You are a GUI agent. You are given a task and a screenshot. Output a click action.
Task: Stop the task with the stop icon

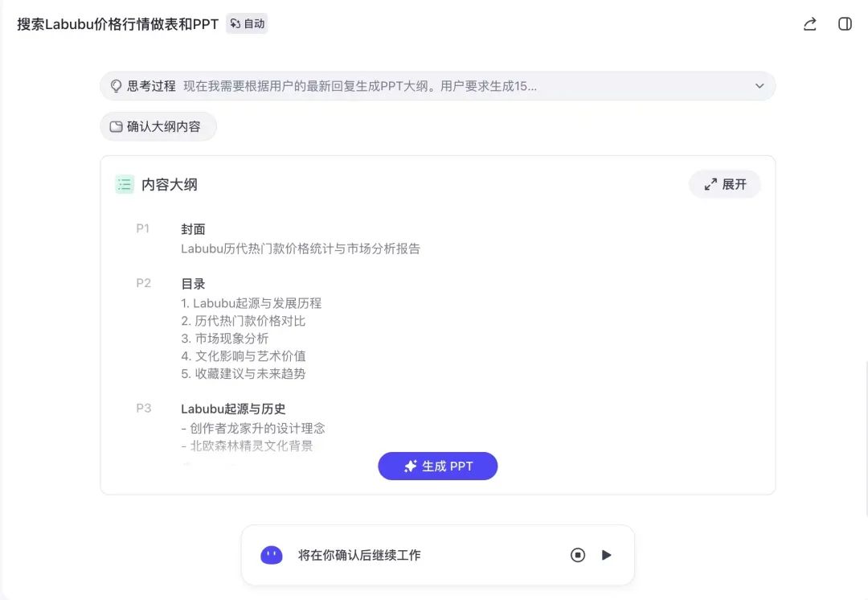577,555
